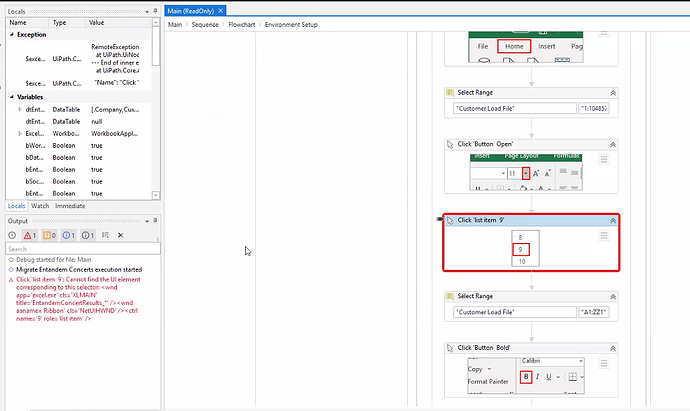Go to Environment Setup in the breadcrumb
The height and width of the screenshot is (411, 690).
coord(291,25)
